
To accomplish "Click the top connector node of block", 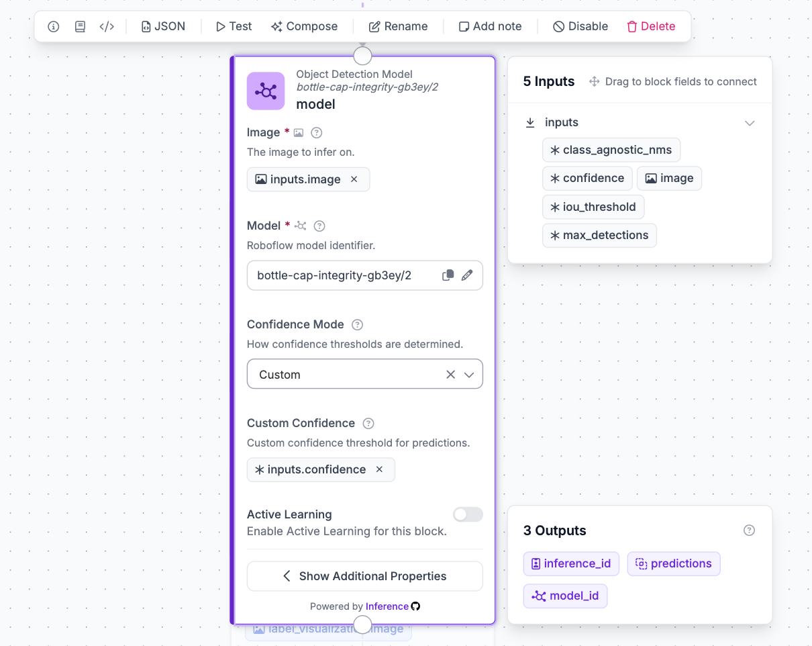I will (362, 56).
